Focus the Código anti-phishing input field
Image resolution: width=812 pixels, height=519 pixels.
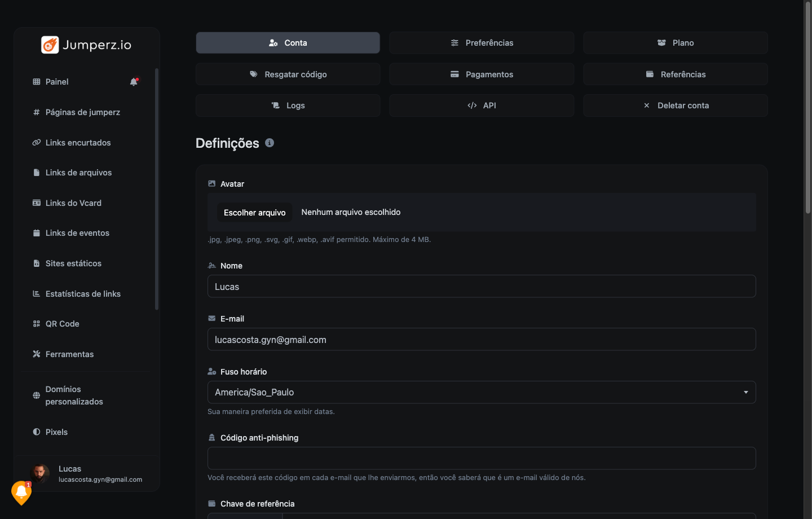click(x=482, y=458)
